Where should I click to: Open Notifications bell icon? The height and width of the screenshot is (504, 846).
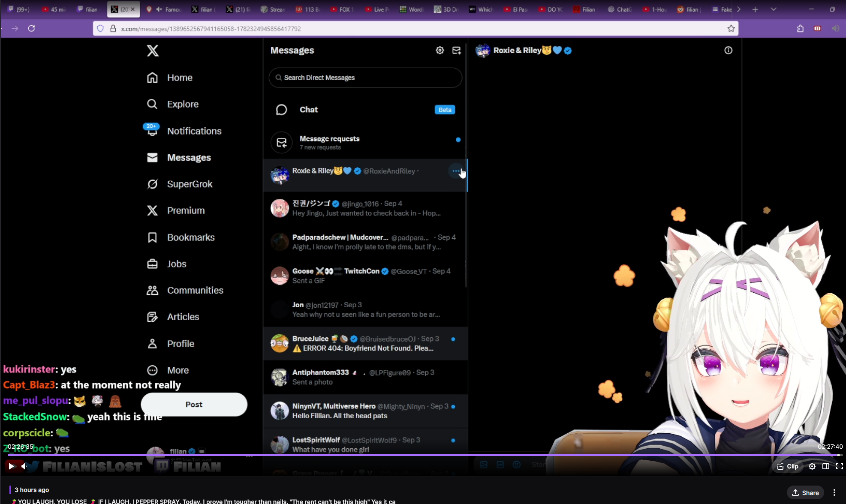(152, 131)
